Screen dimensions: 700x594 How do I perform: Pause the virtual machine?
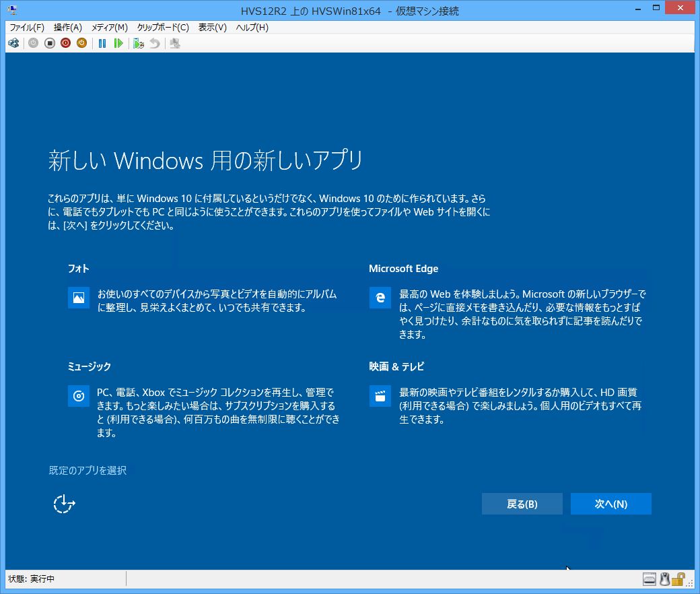102,43
